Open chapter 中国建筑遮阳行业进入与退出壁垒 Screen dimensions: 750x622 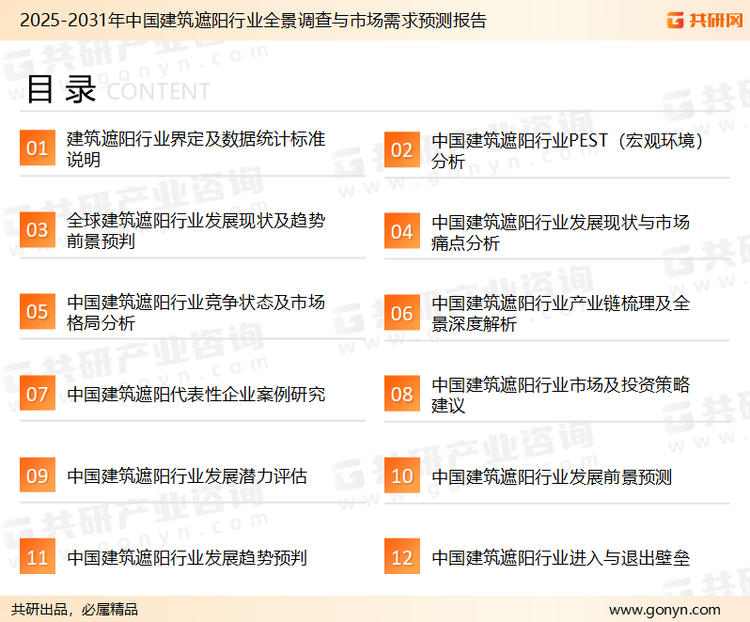tap(561, 558)
